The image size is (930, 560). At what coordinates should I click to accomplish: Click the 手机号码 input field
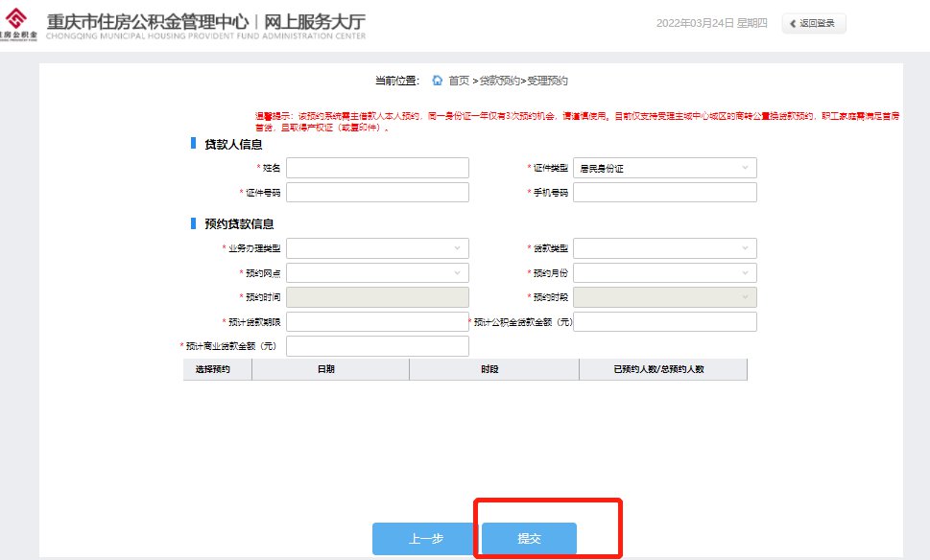click(664, 193)
